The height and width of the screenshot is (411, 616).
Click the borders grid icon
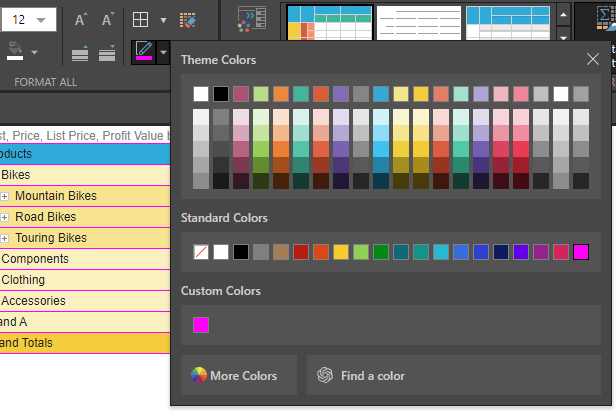142,19
